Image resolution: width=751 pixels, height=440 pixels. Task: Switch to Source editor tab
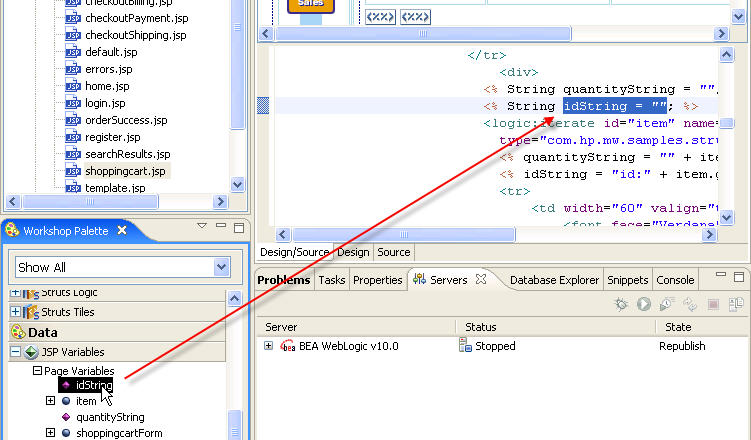pos(394,252)
